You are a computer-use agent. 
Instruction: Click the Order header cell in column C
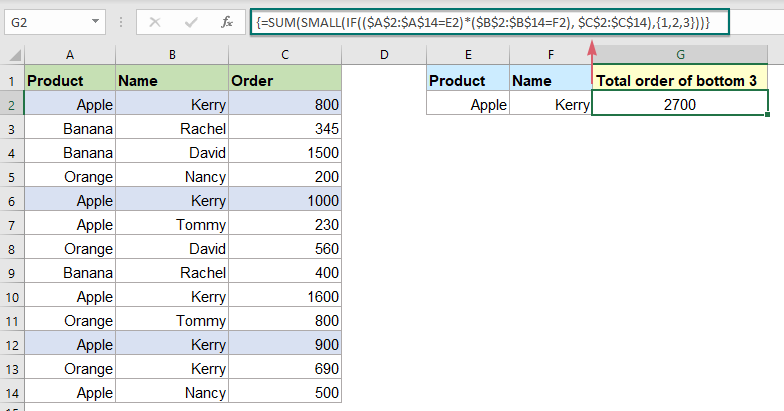point(285,80)
